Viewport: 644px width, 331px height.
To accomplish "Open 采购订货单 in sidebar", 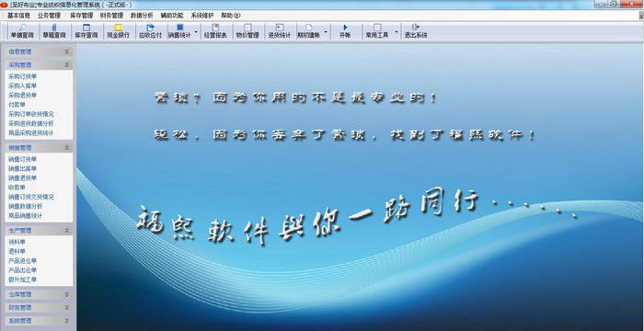I will (23, 76).
